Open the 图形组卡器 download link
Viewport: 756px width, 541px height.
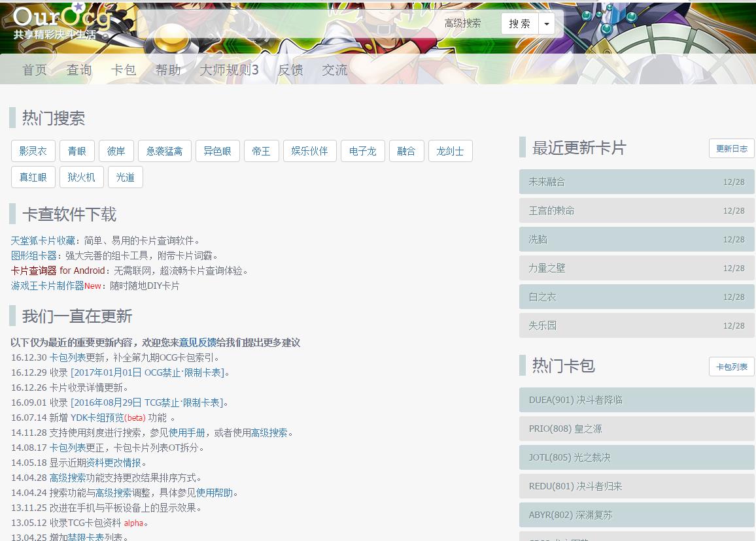click(x=34, y=255)
